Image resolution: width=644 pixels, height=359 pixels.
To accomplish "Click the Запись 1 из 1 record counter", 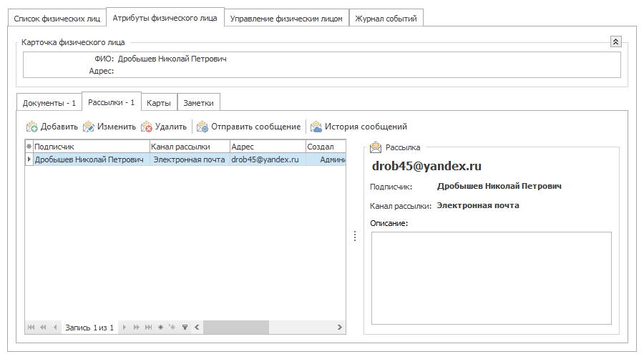I will (89, 328).
